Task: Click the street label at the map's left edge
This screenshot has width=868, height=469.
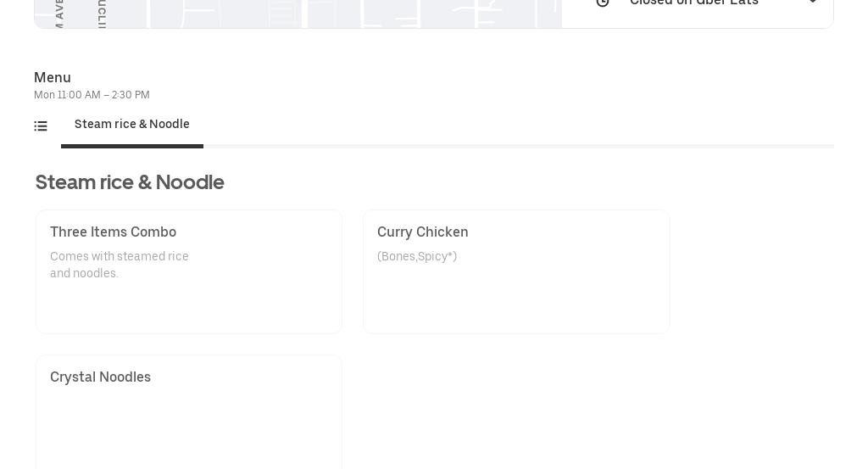Action: tap(59, 12)
